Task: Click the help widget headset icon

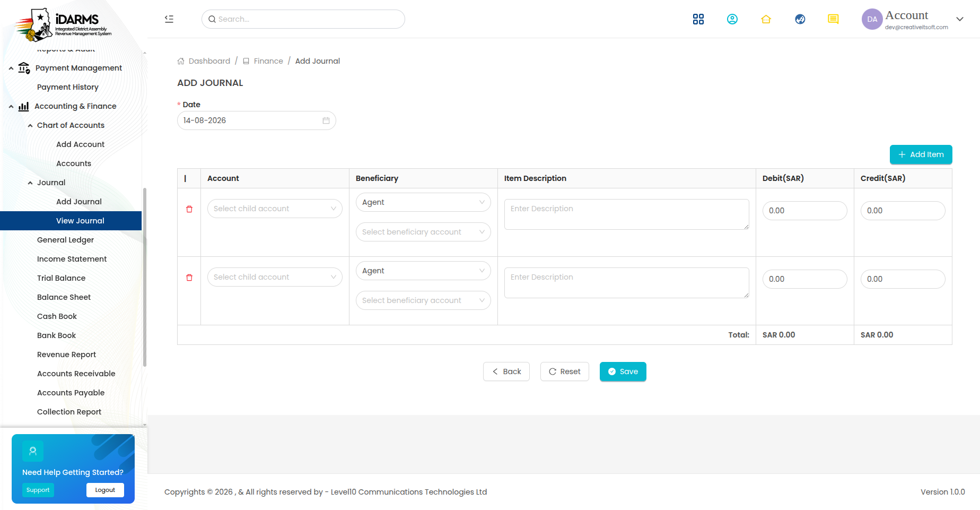Action: 33,451
